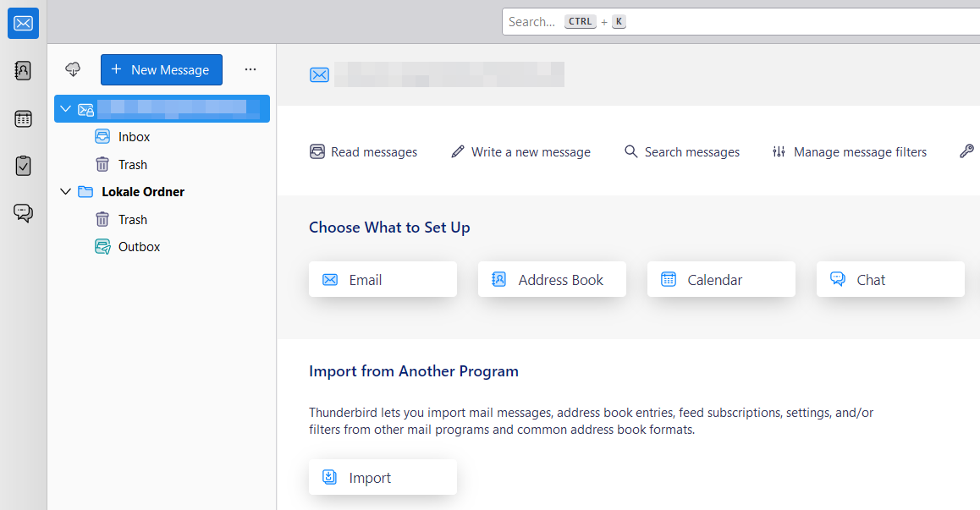Viewport: 980px width, 510px height.
Task: Open the folder pane options ellipsis
Action: tap(250, 69)
